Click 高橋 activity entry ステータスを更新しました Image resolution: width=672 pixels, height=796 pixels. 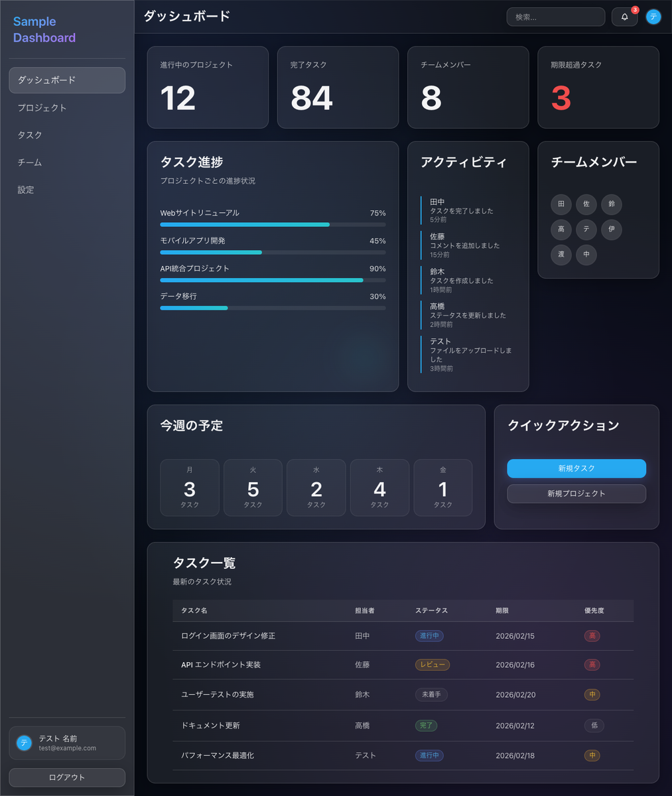[468, 315]
